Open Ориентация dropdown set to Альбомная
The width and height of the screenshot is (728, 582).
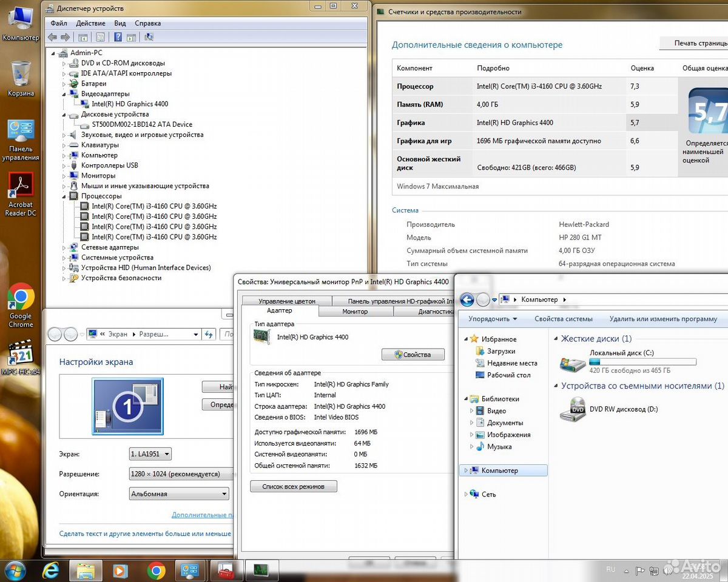pos(179,494)
